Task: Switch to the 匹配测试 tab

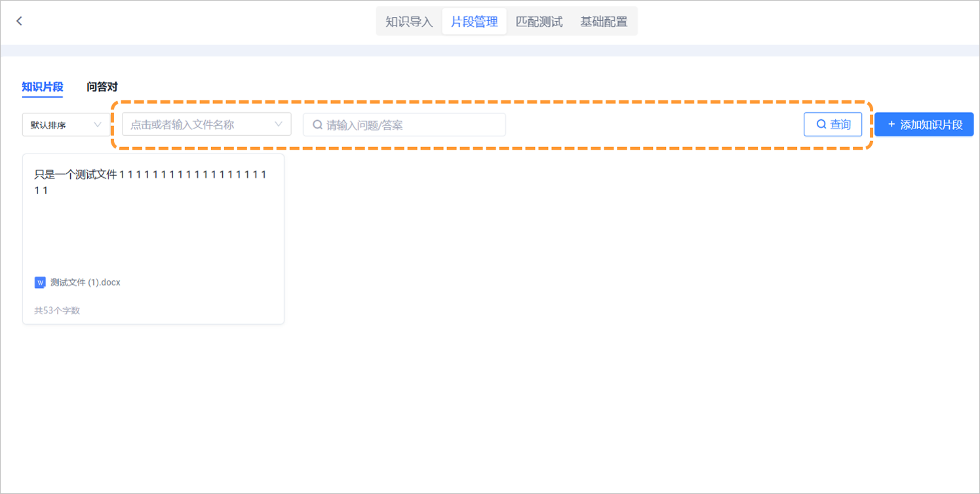Action: pos(538,20)
